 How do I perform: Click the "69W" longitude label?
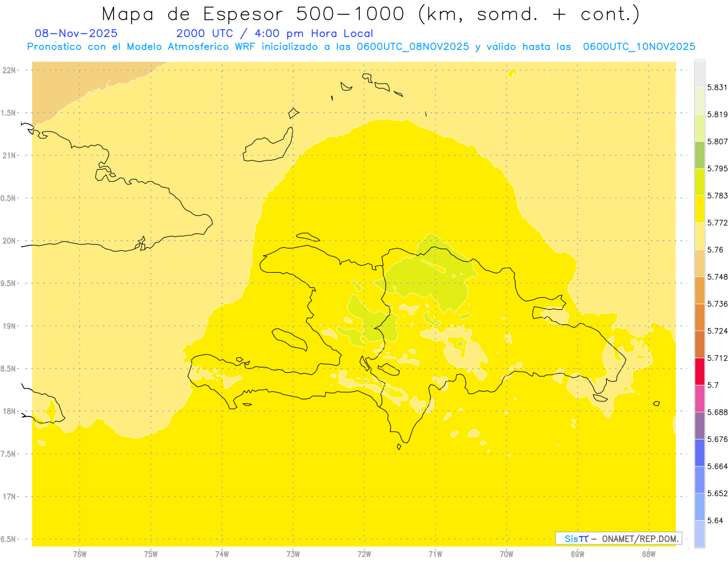(x=578, y=554)
